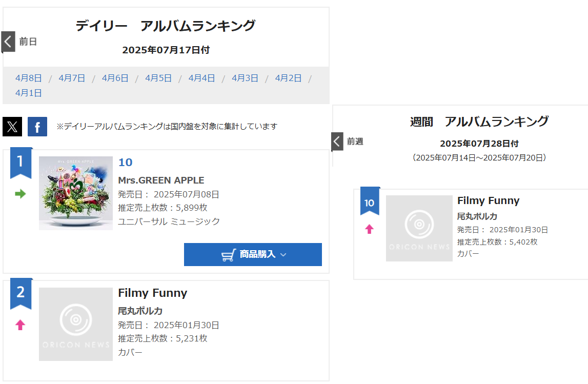Click rank 2 blue ribbon badge

click(x=21, y=294)
